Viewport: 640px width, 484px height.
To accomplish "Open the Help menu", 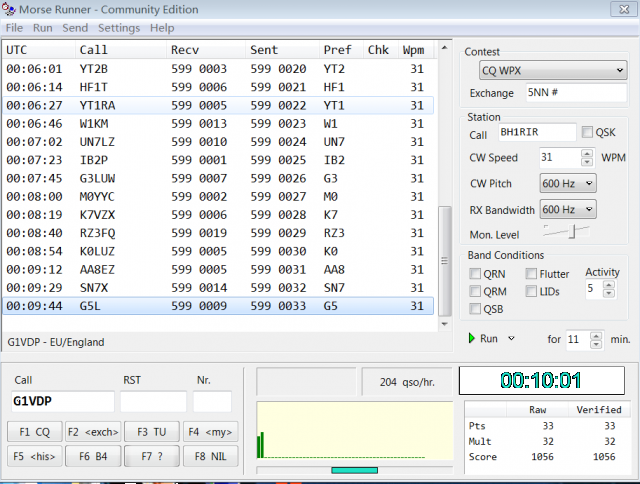I will (162, 28).
